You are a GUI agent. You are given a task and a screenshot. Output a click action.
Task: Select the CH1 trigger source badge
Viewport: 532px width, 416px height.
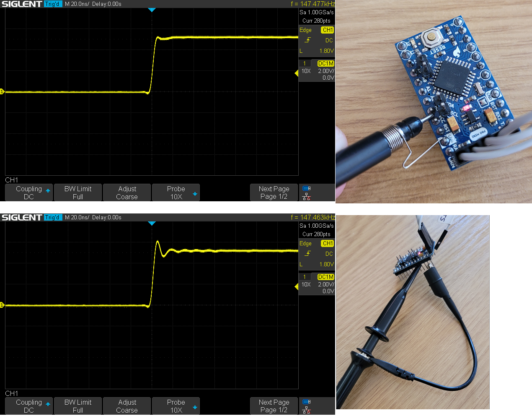[x=327, y=30]
